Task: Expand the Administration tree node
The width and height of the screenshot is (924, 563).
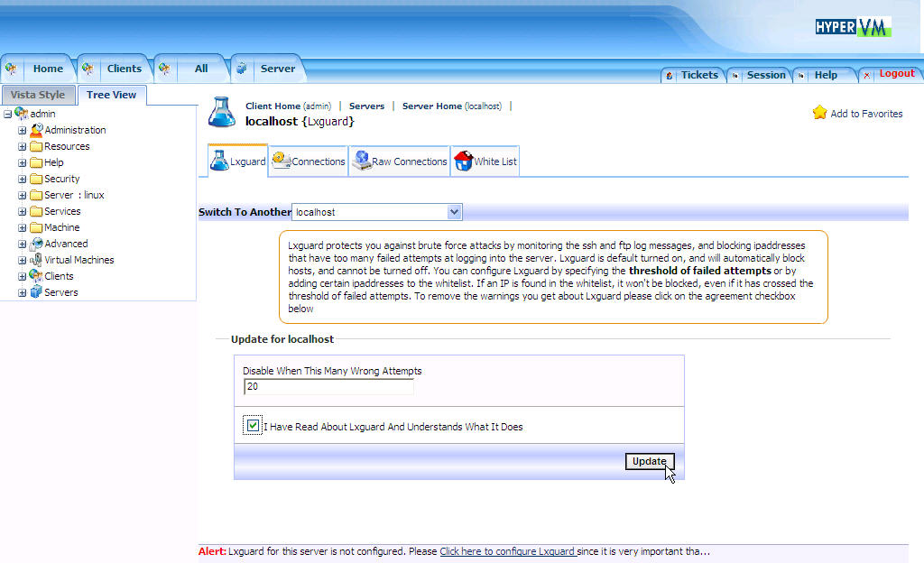Action: [22, 130]
